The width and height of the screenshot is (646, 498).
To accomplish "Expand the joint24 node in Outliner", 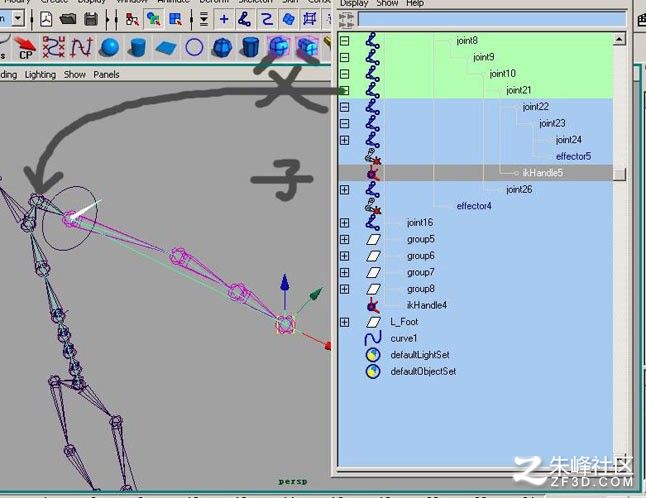I will 344,140.
